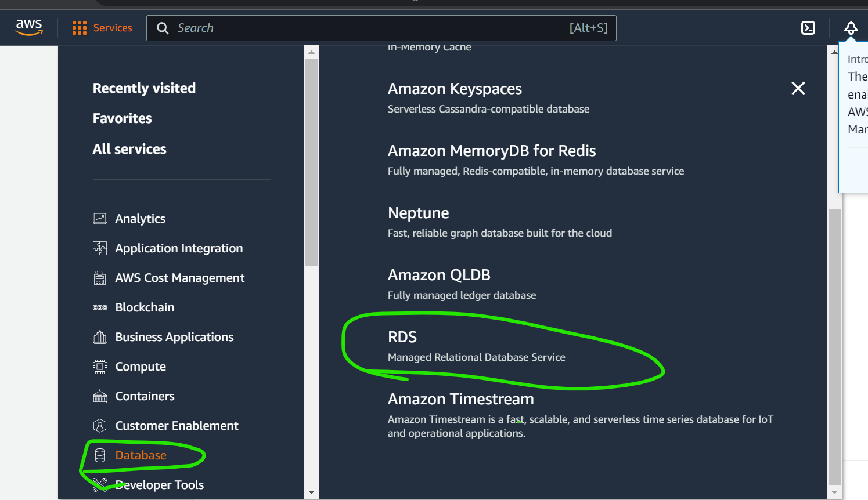View Recently visited services
Screen dimensions: 868x500
coord(144,88)
